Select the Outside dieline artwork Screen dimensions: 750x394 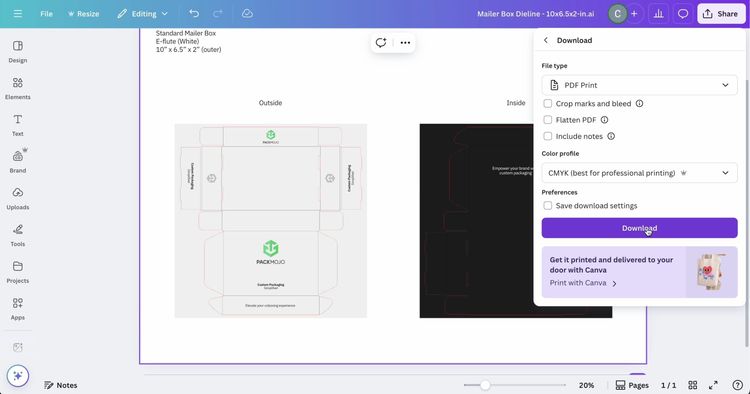271,220
